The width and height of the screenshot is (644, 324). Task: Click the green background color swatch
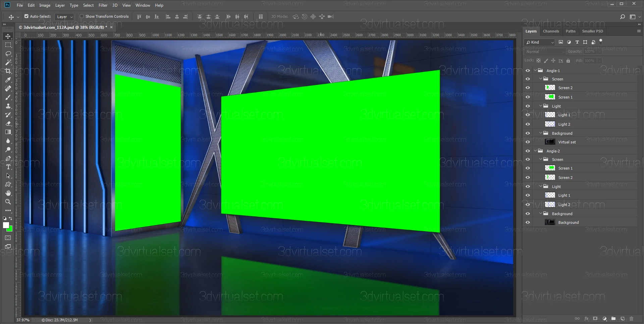tap(10, 229)
